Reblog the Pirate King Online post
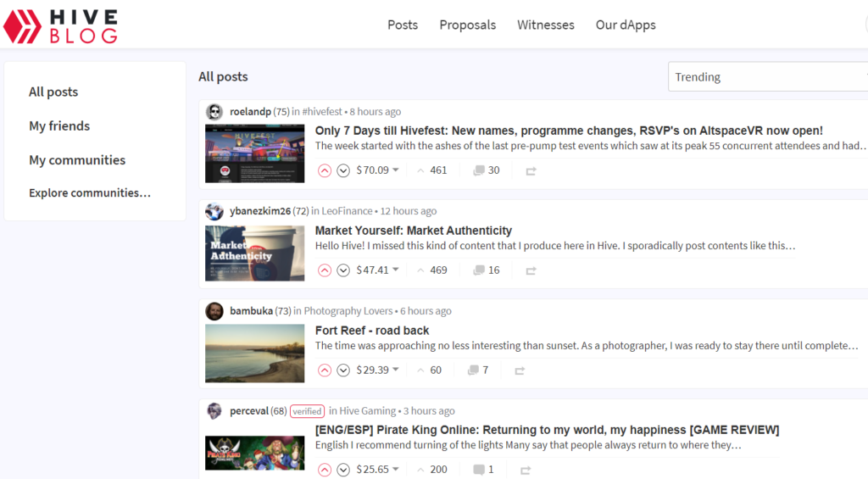 526,471
